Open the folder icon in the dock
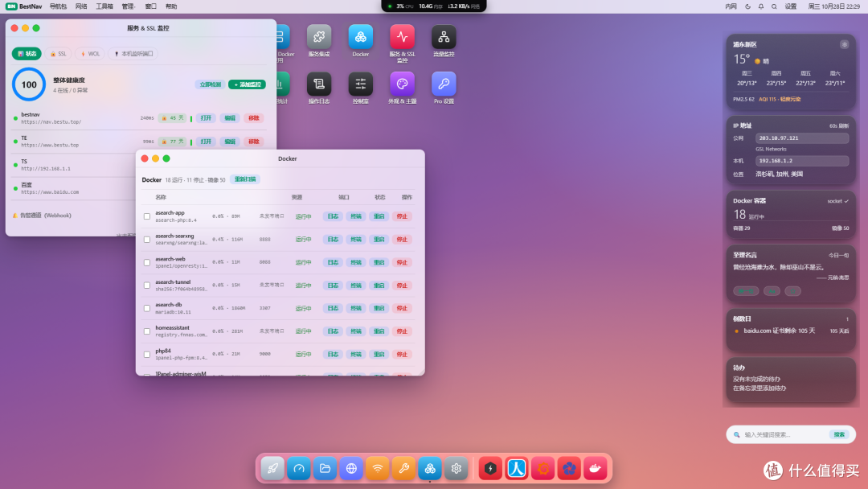868x489 pixels. point(325,469)
